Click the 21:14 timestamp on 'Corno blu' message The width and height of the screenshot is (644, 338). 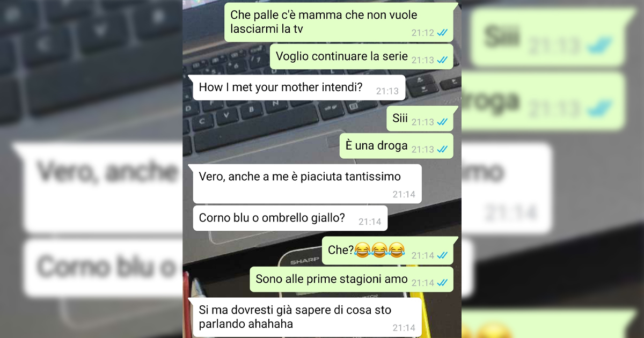point(370,222)
